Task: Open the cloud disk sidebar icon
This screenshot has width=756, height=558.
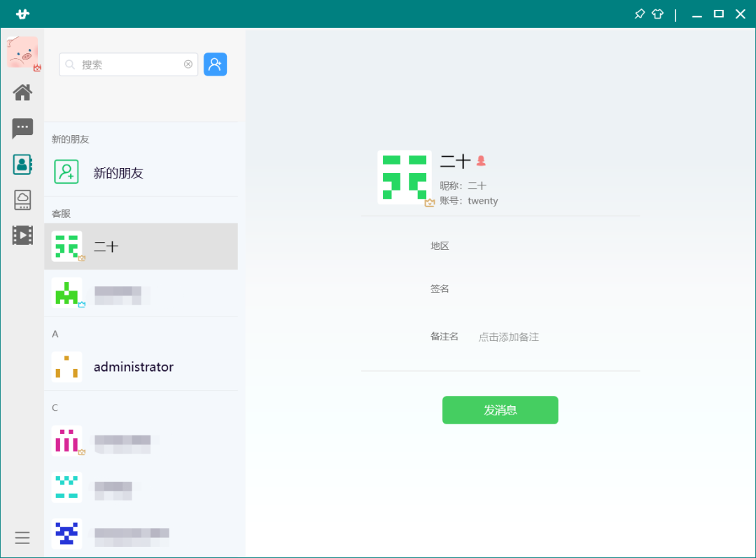Action: click(x=22, y=200)
